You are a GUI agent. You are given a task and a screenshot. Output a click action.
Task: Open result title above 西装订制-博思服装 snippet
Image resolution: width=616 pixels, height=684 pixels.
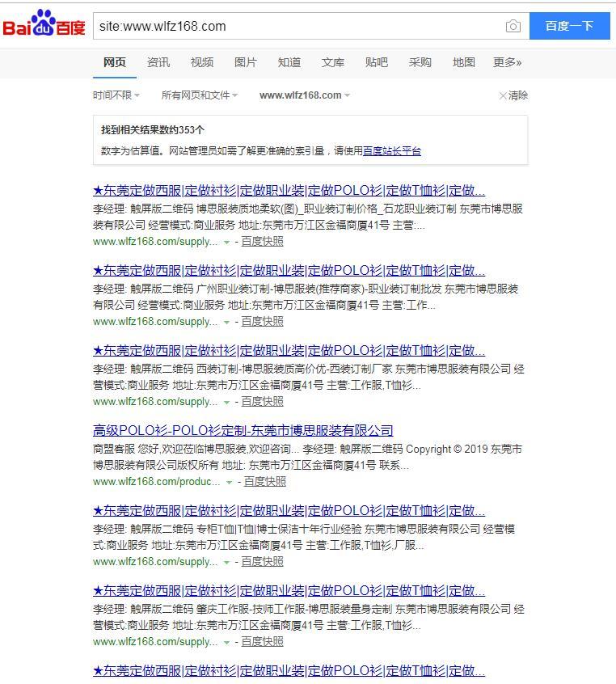[289, 351]
